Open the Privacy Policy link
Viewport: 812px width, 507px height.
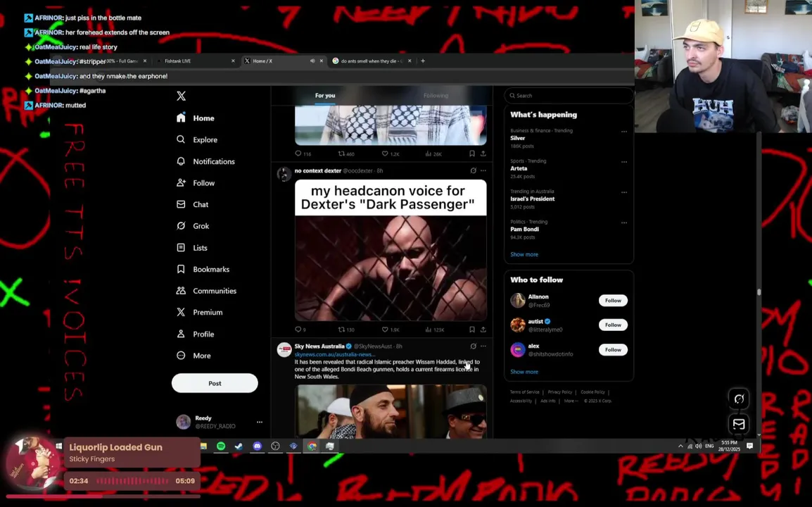point(560,392)
